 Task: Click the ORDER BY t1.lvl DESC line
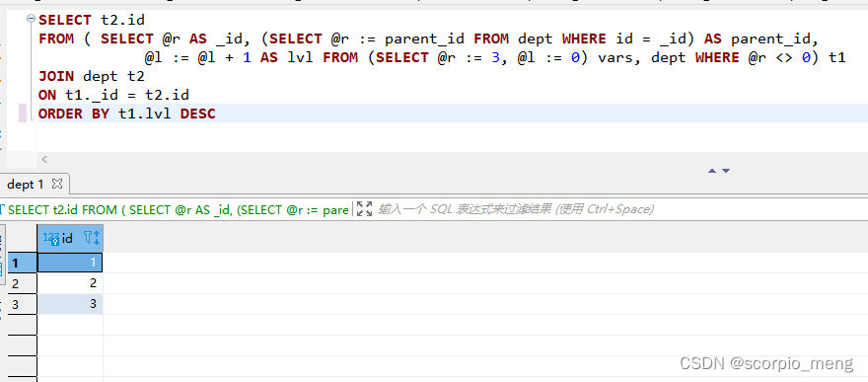[127, 115]
